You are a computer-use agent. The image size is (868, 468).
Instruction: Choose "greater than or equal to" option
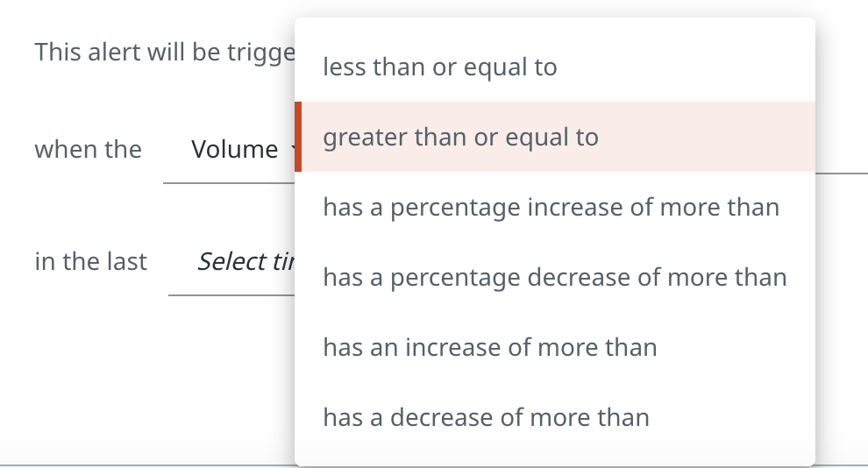tap(460, 138)
